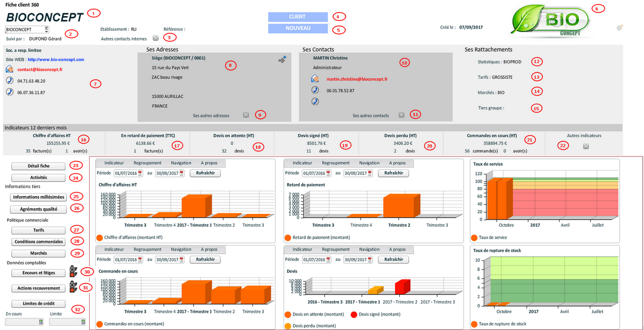Open the 'Autres indicateurs' icon
644x330 pixels.
point(586,147)
